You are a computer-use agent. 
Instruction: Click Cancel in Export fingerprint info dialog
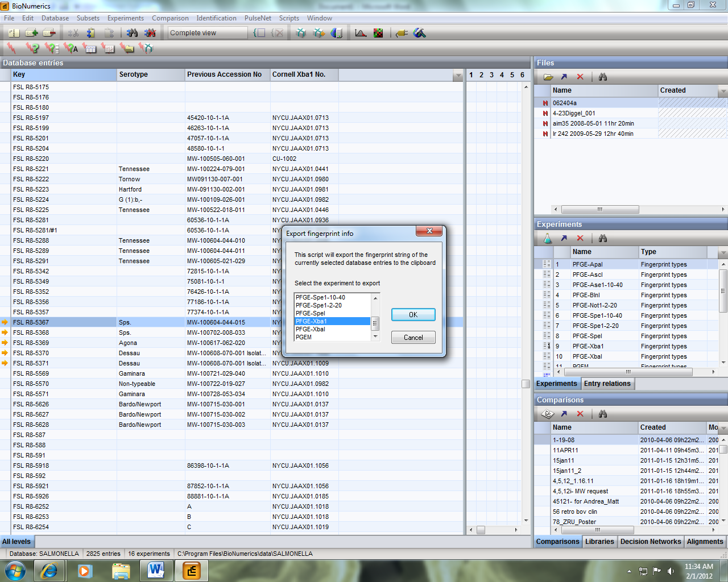pyautogui.click(x=413, y=338)
